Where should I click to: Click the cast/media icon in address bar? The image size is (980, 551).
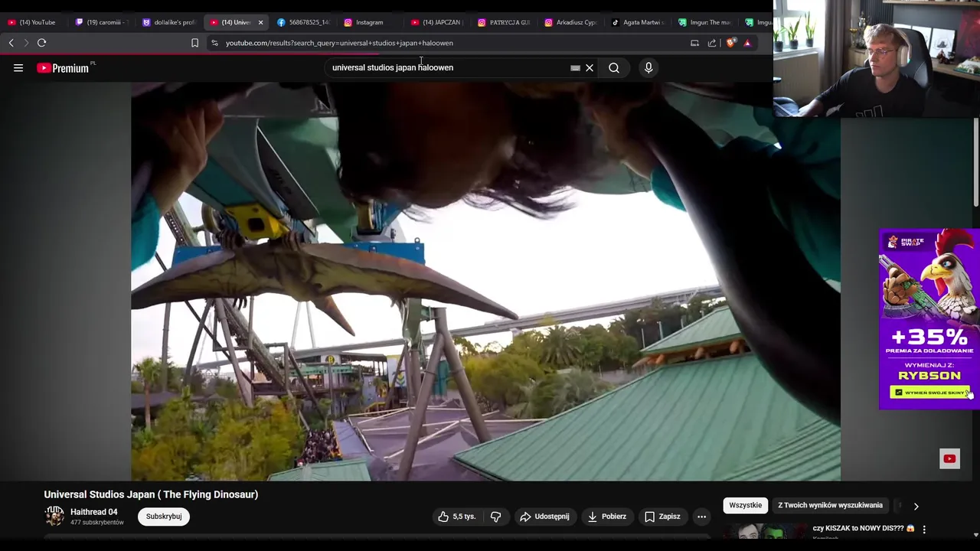click(x=694, y=43)
